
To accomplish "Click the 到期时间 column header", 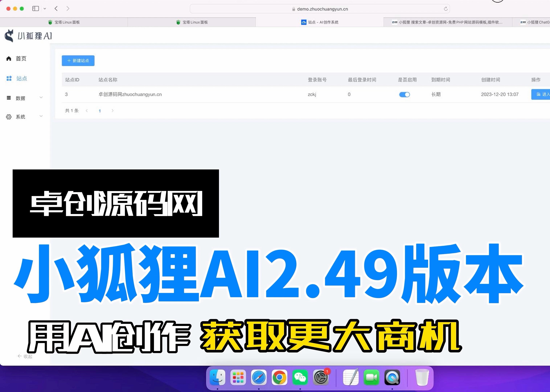I will [x=440, y=80].
